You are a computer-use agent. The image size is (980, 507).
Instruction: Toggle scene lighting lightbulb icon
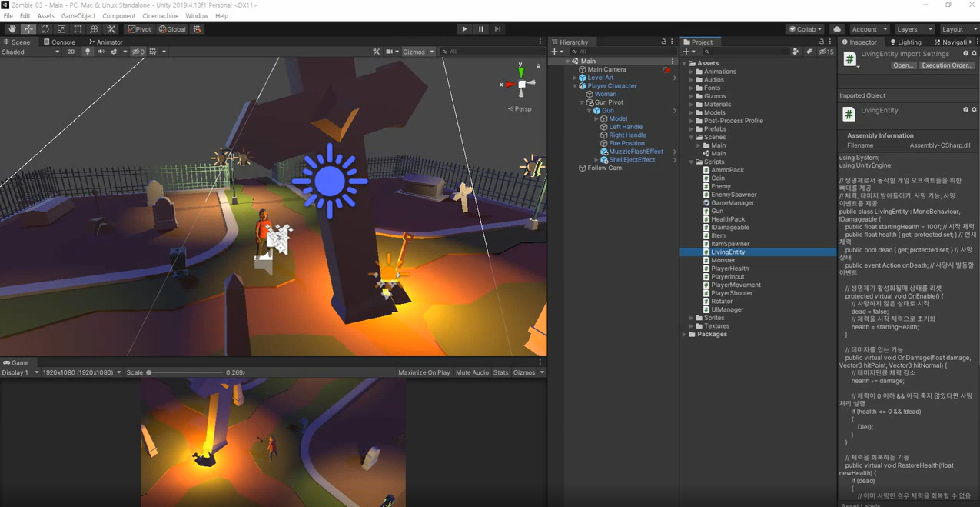[x=88, y=52]
